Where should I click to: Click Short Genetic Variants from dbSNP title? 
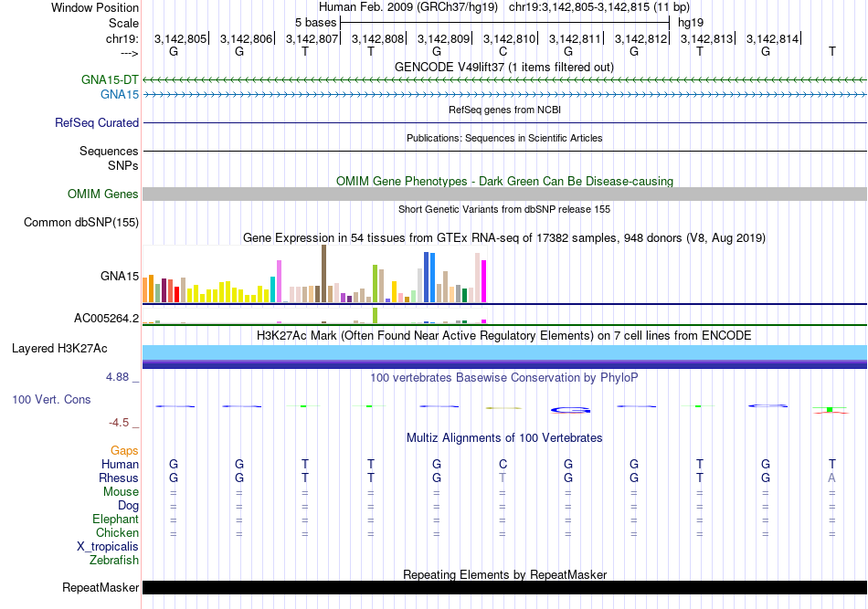coord(504,209)
